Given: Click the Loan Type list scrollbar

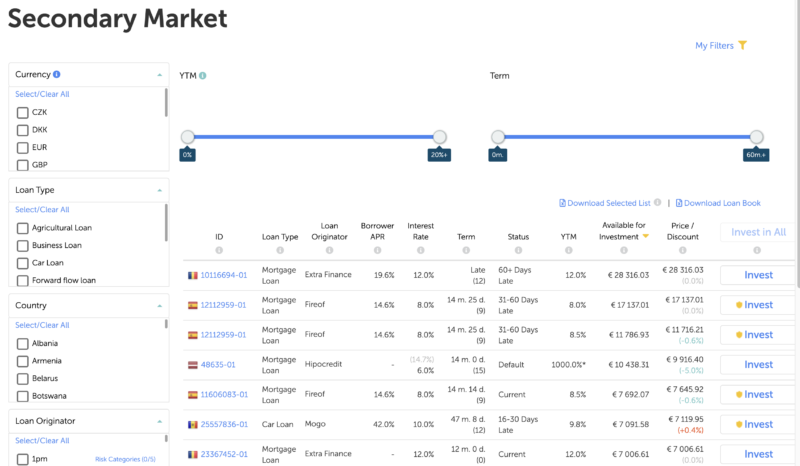Looking at the screenshot, I should click(166, 223).
